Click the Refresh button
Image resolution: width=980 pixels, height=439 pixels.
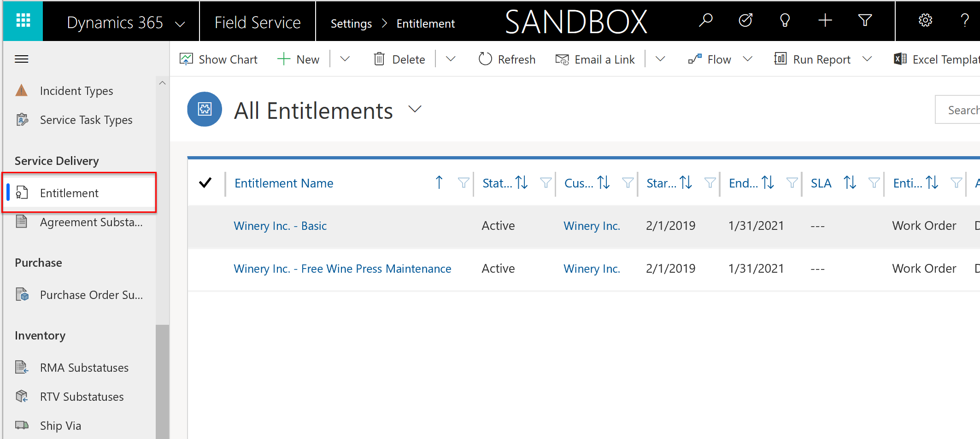point(507,59)
